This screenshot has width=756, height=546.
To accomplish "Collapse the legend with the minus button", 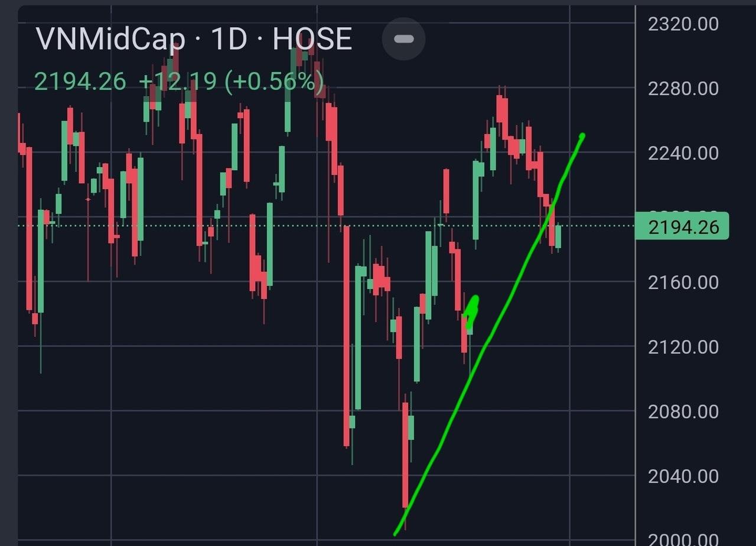I will [x=403, y=39].
